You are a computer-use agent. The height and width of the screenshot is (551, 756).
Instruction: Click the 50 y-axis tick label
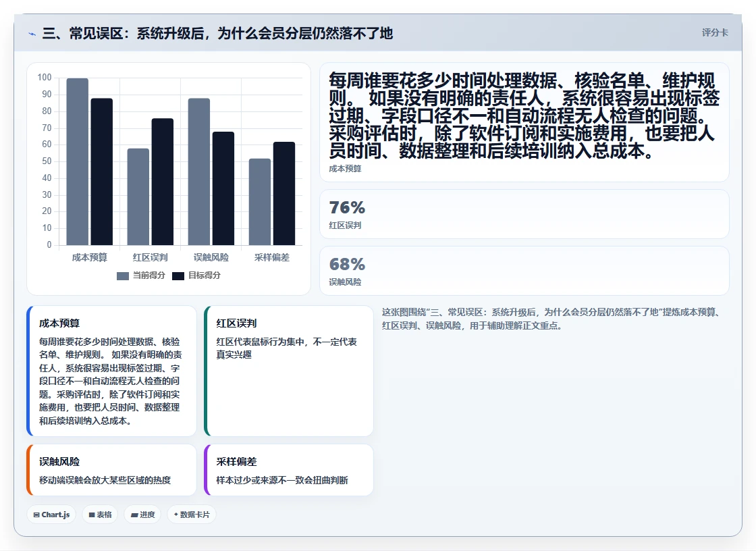[x=47, y=161]
